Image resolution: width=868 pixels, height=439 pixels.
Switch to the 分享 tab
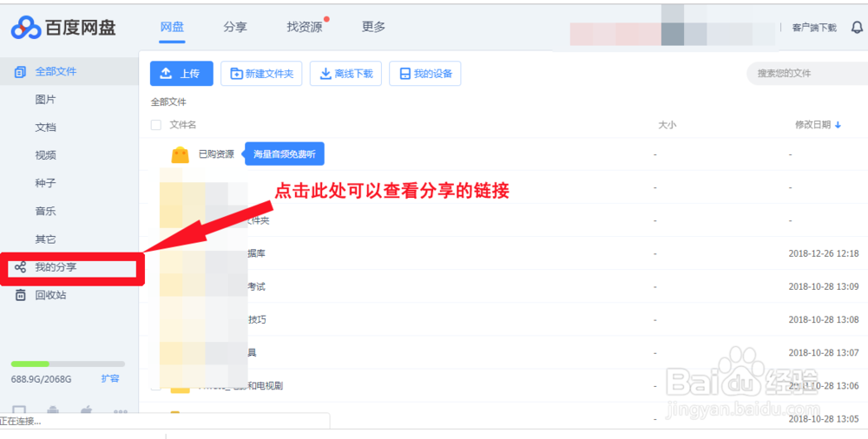point(235,27)
